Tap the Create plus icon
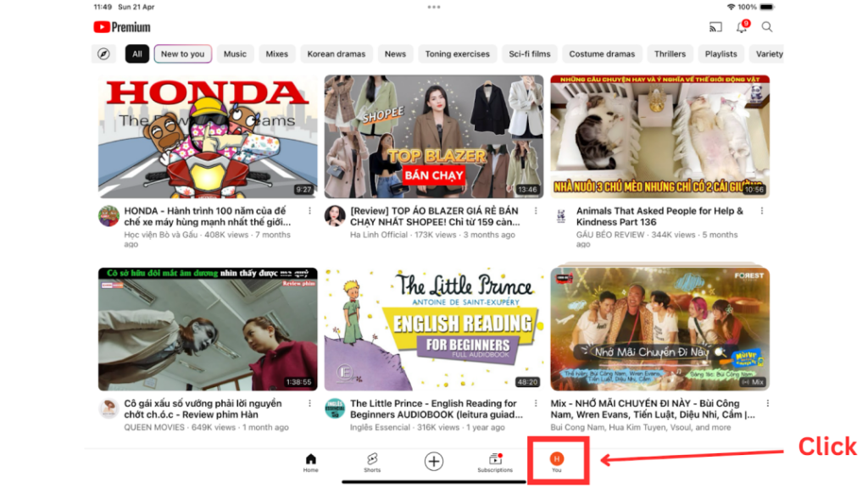Screen dimensions: 868x488 click(433, 461)
